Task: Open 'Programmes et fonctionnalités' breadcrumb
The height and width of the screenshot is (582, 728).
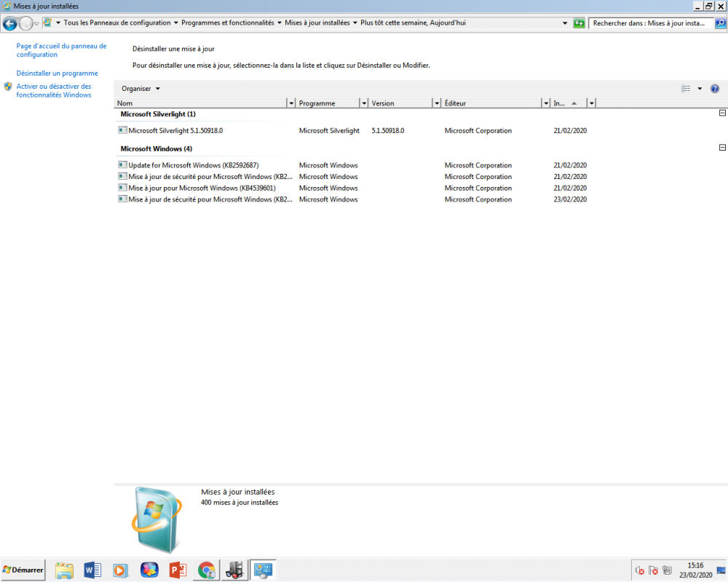Action: tap(227, 23)
